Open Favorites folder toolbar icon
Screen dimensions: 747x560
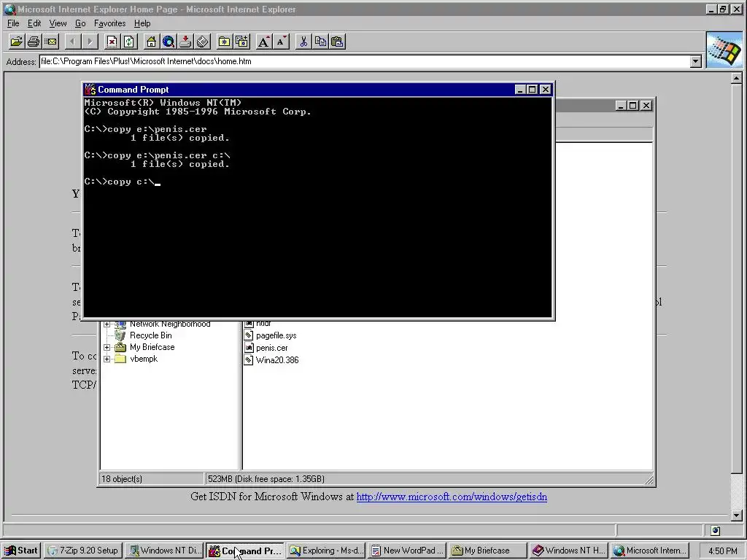click(x=225, y=42)
